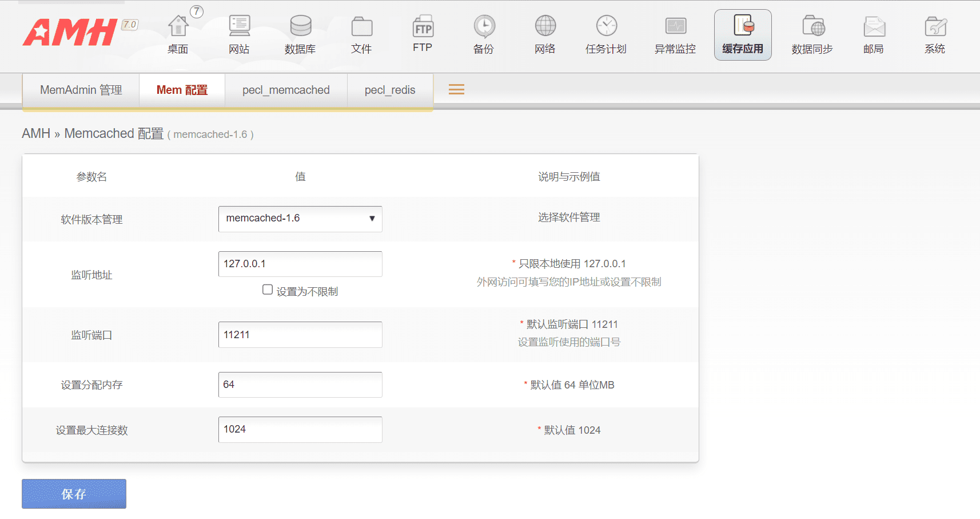This screenshot has width=980, height=519.
Task: Open the 数据同步 data sync icon
Action: [x=812, y=33]
